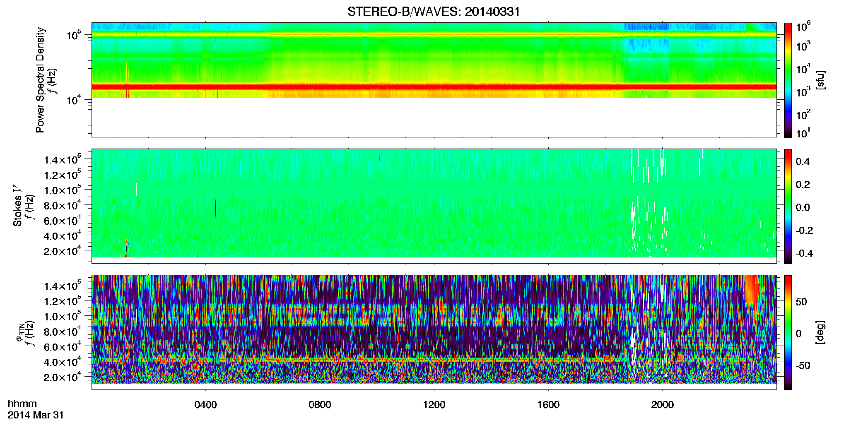Click the phi RTN degrees color bar

788,332
